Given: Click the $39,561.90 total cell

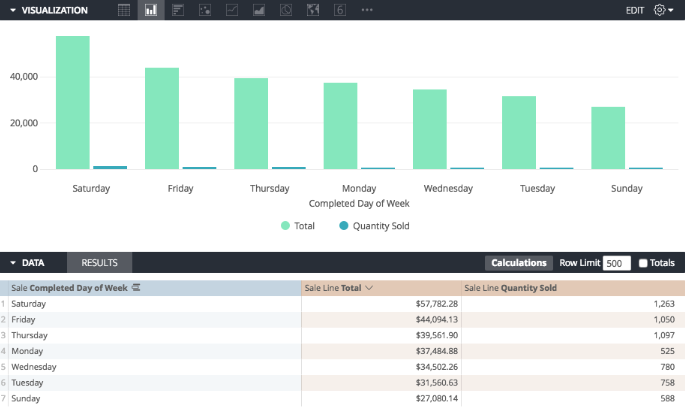Looking at the screenshot, I should click(x=382, y=335).
